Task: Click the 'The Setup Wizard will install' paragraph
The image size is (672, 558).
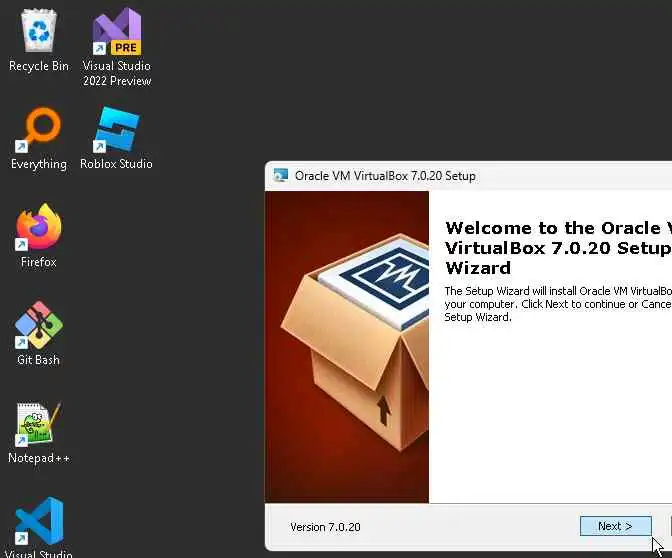Action: click(x=558, y=304)
